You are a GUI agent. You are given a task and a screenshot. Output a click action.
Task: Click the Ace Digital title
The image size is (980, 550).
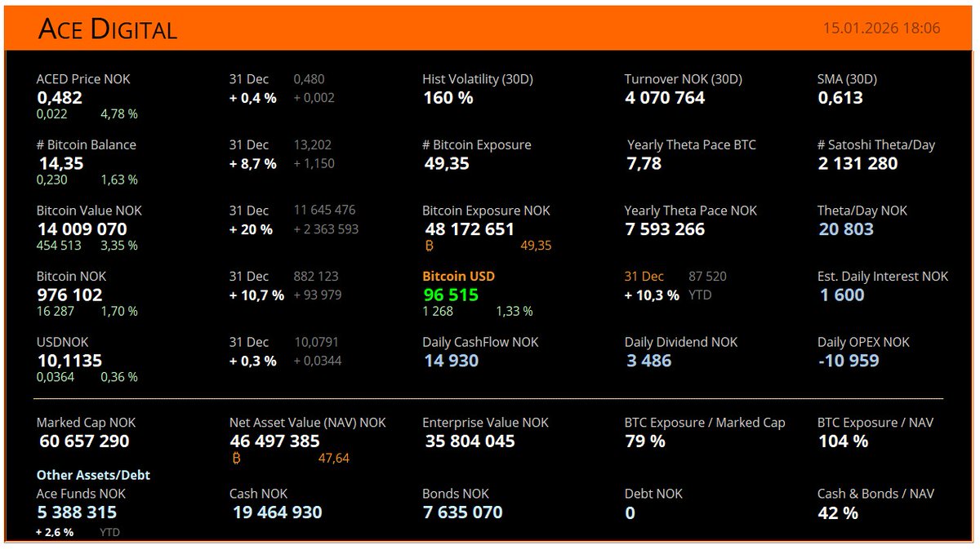[x=107, y=29]
